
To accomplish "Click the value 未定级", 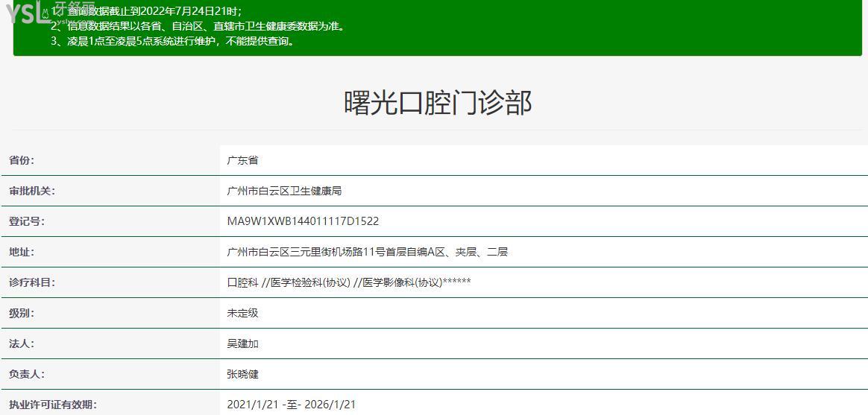I will 242,313.
